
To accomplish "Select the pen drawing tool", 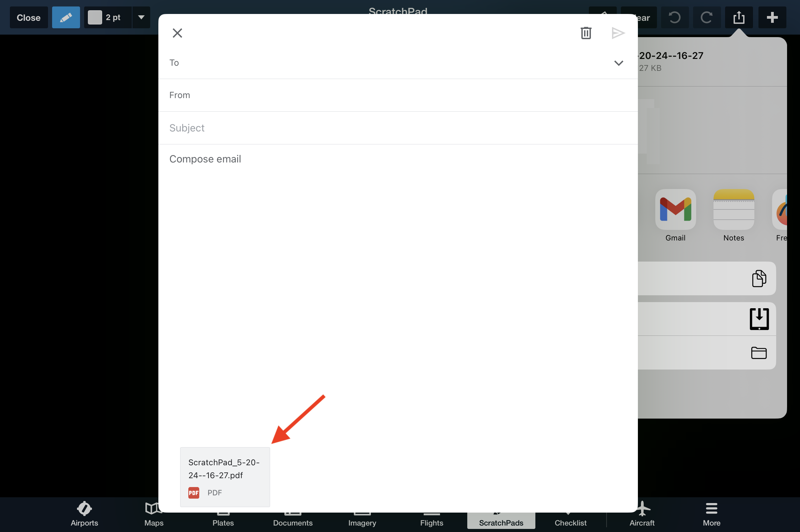I will tap(66, 17).
